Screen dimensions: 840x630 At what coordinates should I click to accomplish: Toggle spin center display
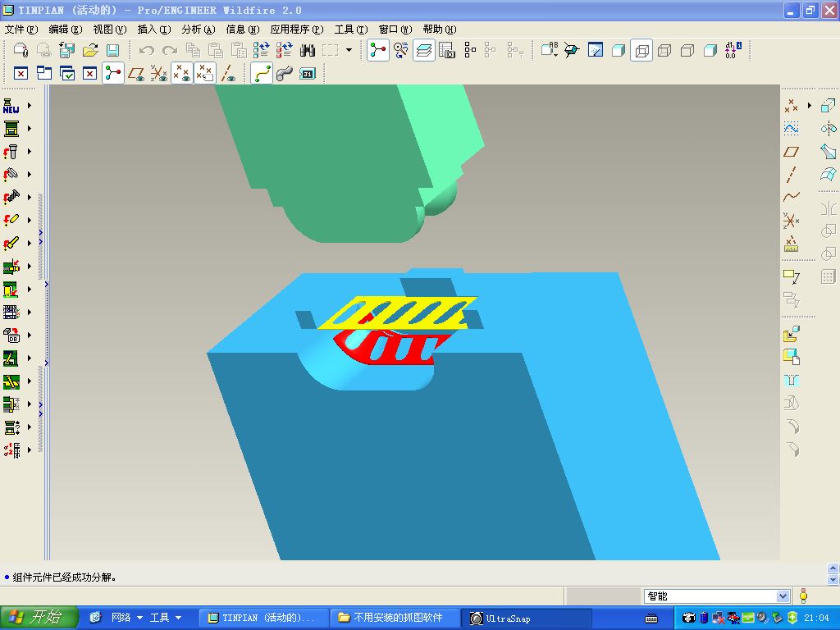(x=113, y=73)
